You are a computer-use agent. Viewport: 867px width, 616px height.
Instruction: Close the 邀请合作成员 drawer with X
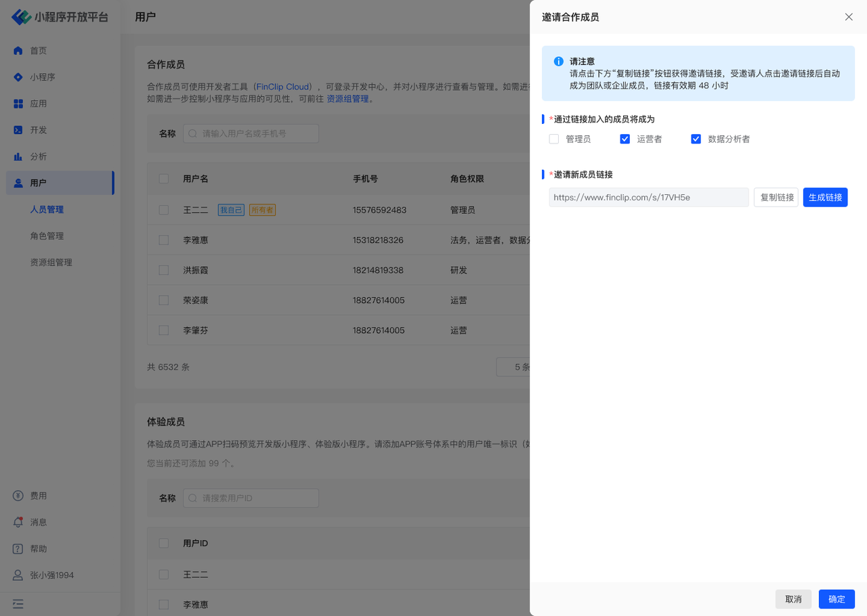pos(849,17)
